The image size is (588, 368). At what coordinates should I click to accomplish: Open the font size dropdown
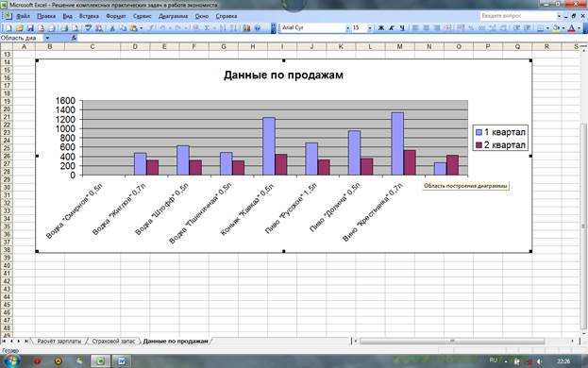pos(370,28)
